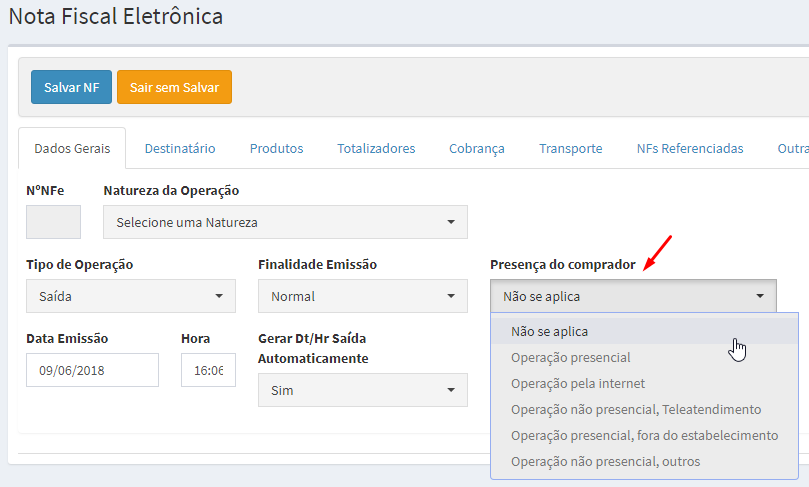This screenshot has height=487, width=809.
Task: Expand the Finalidade Emissão dropdown
Action: 363,296
